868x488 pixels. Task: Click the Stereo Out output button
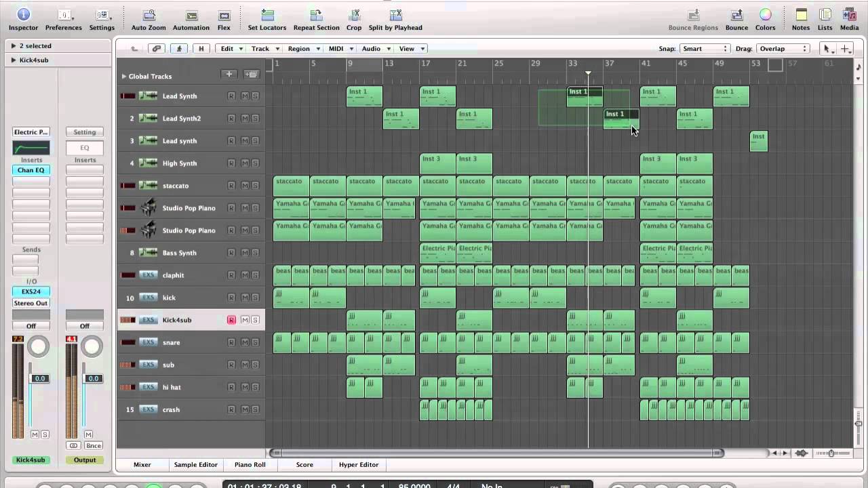[31, 303]
